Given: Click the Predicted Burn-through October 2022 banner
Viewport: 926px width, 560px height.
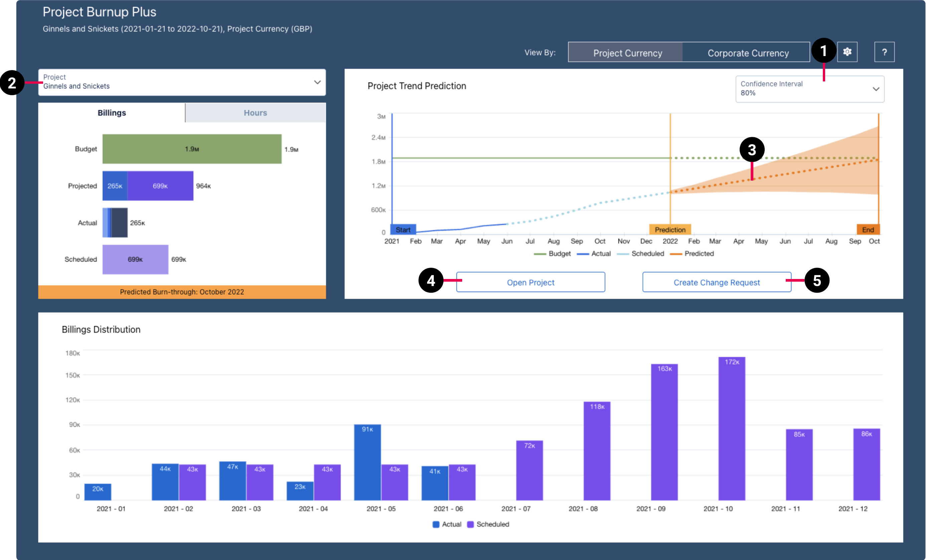Looking at the screenshot, I should (182, 291).
